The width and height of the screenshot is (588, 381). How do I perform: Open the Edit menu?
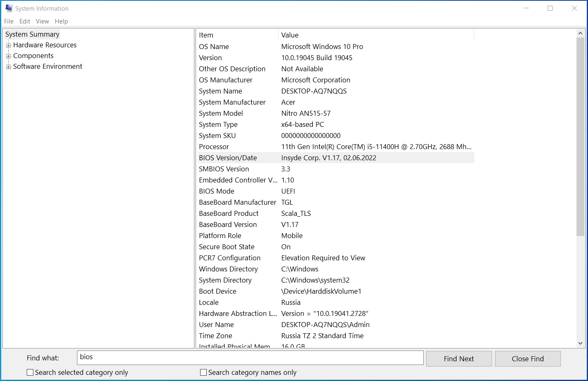point(25,21)
